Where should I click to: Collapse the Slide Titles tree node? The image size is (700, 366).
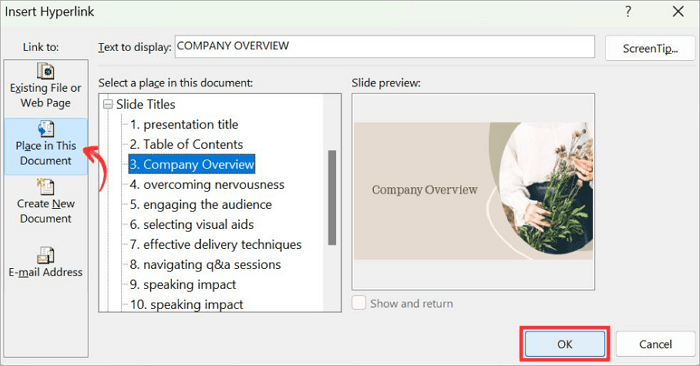pyautogui.click(x=108, y=104)
